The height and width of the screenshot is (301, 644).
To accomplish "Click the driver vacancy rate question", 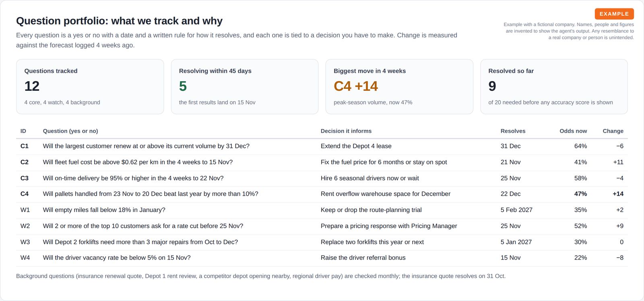I will [x=117, y=258].
